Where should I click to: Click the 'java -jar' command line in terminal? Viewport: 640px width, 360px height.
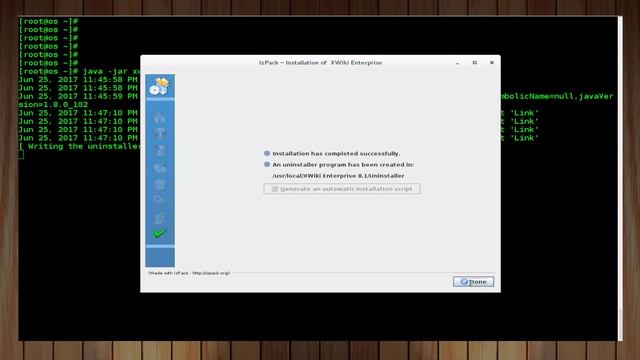79,71
